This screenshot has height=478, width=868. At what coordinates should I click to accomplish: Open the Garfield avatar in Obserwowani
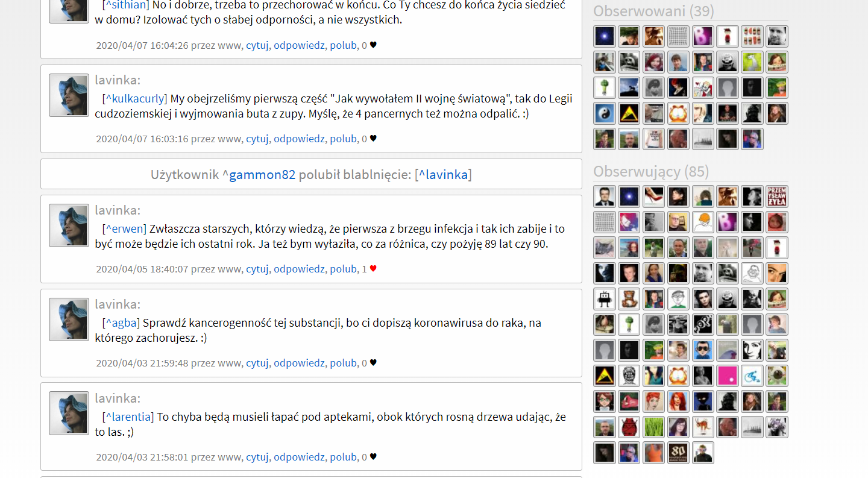click(x=678, y=113)
